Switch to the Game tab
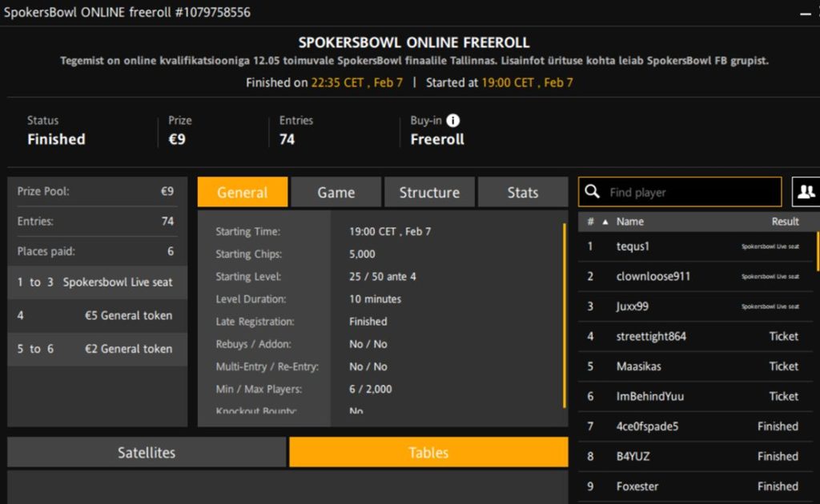The width and height of the screenshot is (820, 504). coord(336,192)
